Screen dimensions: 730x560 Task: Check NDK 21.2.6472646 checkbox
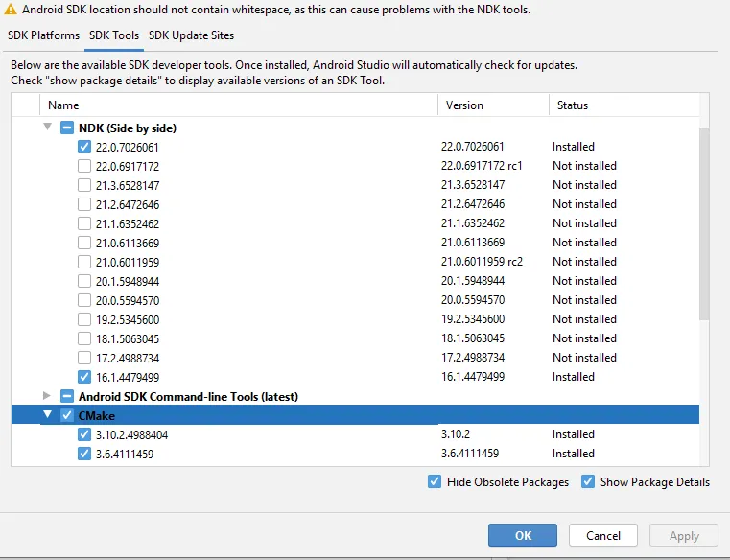(84, 204)
